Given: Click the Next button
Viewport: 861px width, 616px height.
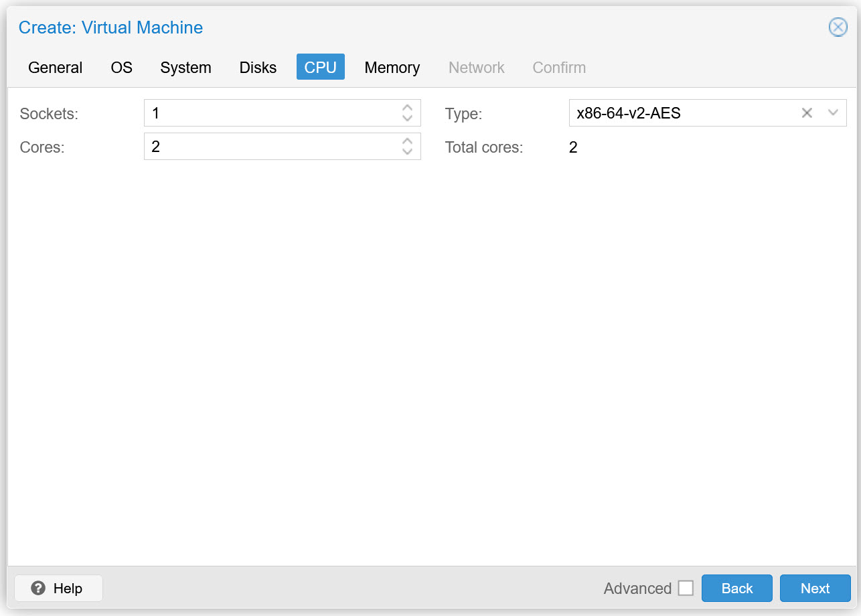Looking at the screenshot, I should (815, 588).
